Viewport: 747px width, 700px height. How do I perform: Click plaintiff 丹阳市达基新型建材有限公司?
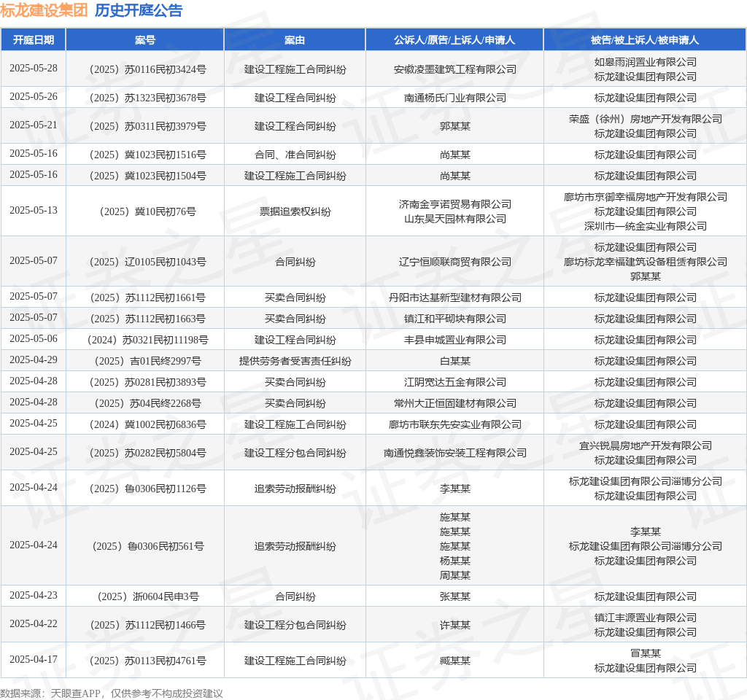(x=455, y=298)
